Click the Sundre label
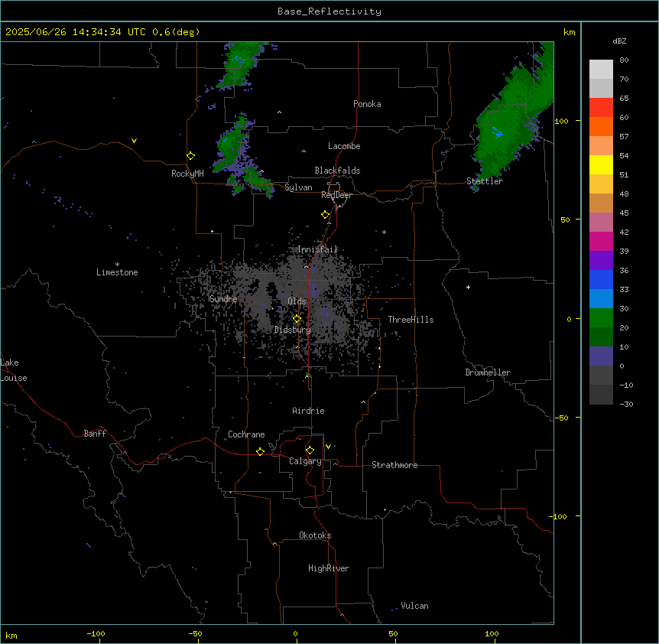 [x=223, y=299]
